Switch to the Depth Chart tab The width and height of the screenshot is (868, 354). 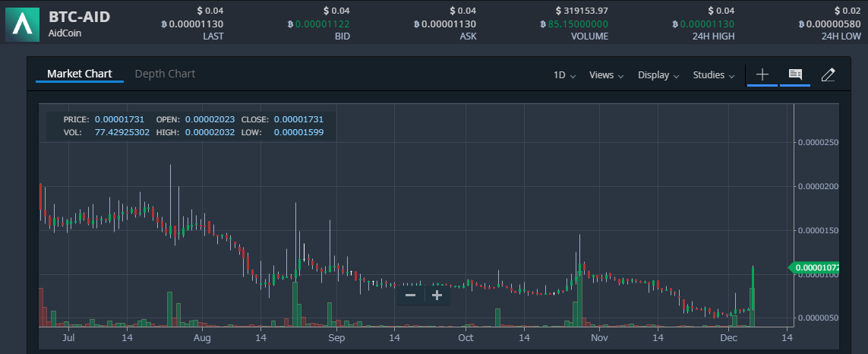(165, 74)
